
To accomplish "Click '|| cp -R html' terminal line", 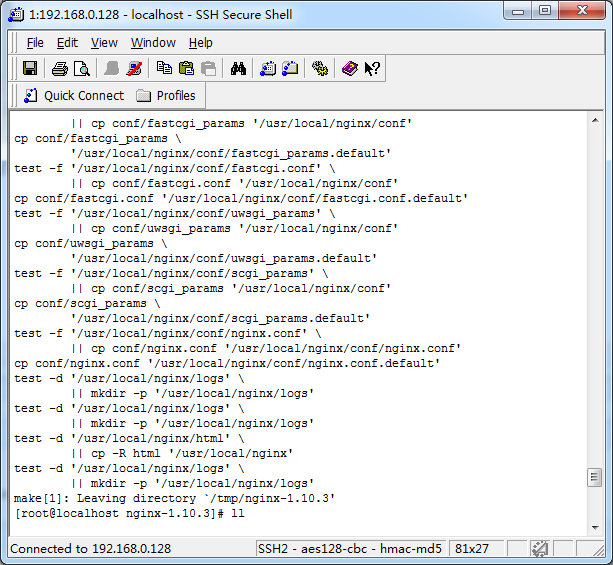I will 182,454.
